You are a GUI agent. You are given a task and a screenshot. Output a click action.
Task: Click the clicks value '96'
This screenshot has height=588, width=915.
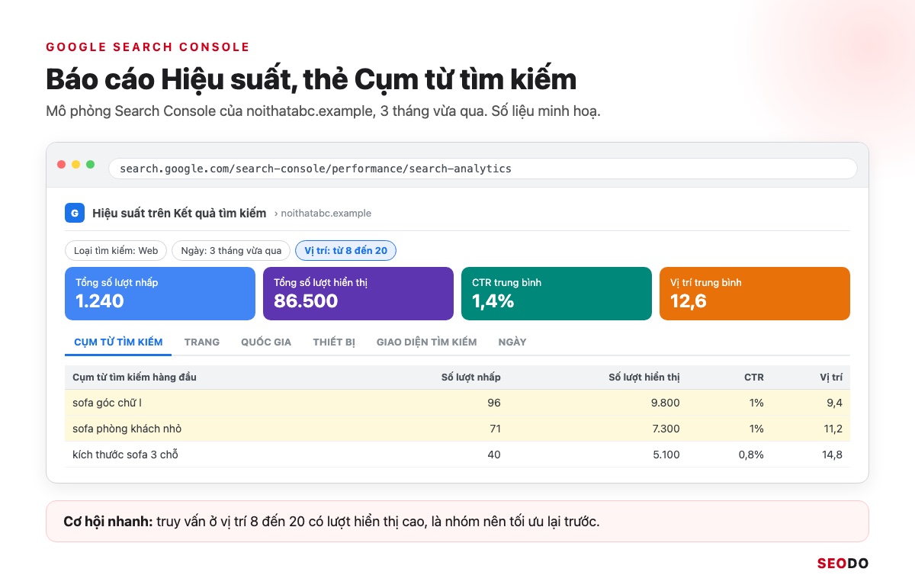493,403
